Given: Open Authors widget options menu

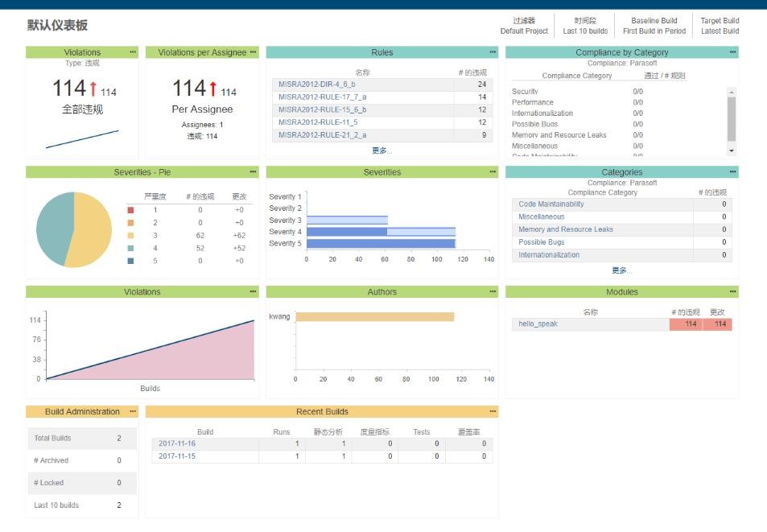Looking at the screenshot, I should (493, 291).
